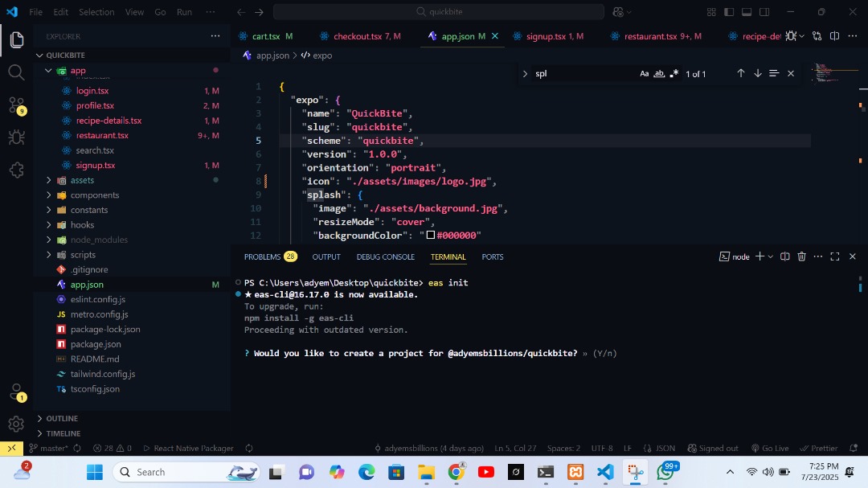Image resolution: width=868 pixels, height=488 pixels.
Task: Start Go Live from the status bar
Action: coord(769,448)
